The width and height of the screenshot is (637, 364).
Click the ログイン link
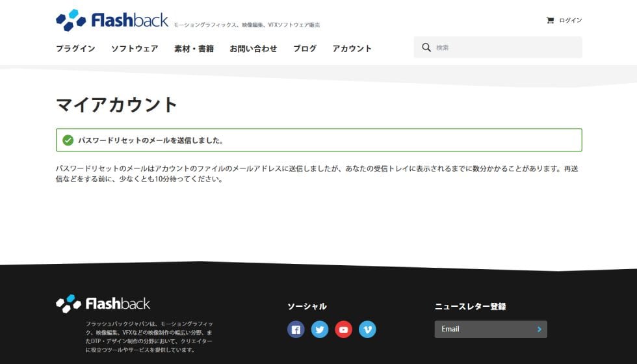coord(571,20)
